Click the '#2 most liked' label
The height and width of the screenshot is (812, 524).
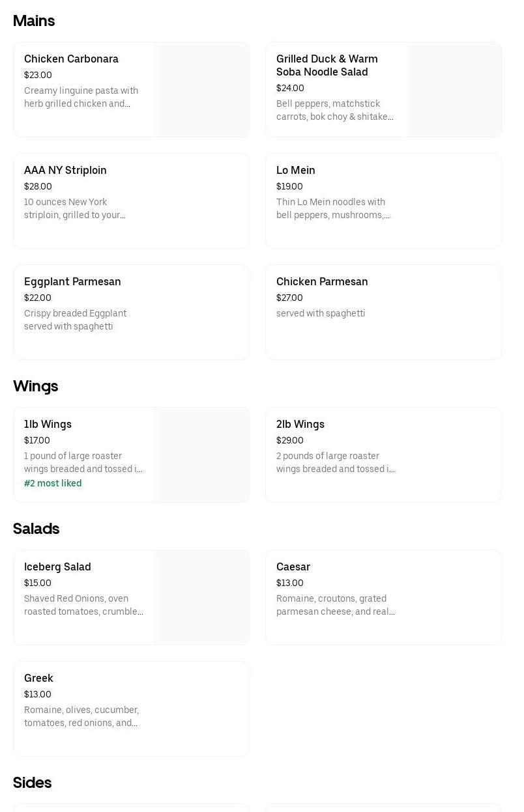click(53, 483)
